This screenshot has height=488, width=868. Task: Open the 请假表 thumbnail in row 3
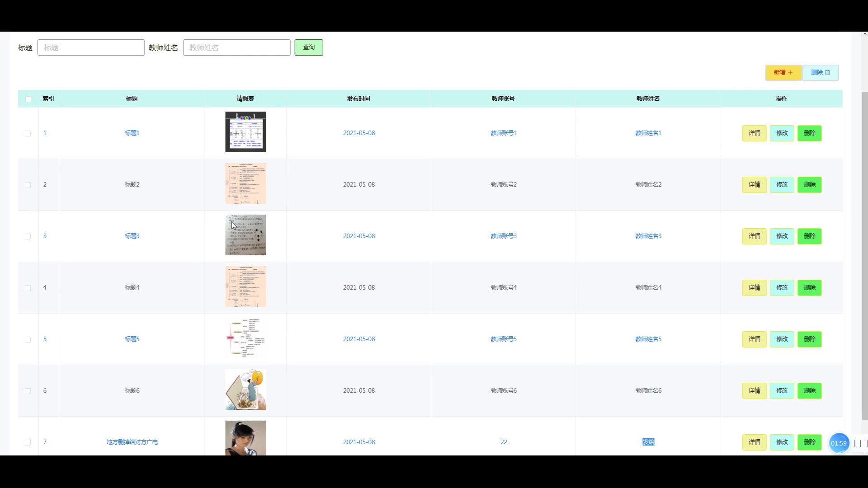click(245, 235)
